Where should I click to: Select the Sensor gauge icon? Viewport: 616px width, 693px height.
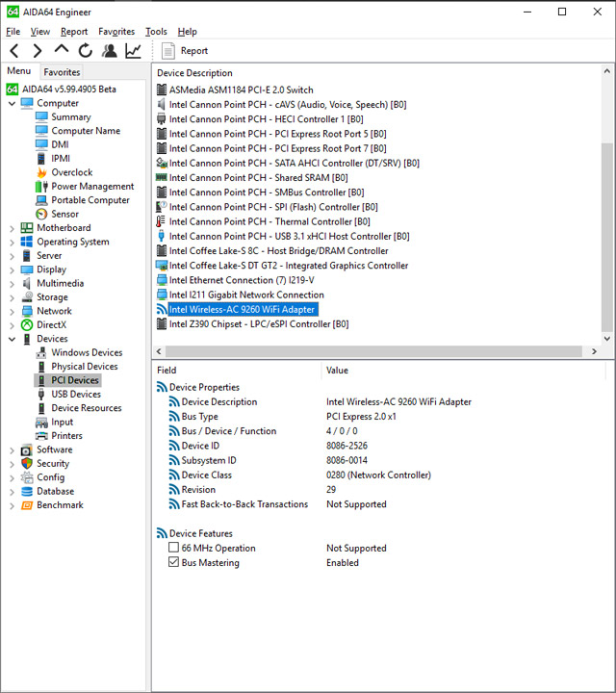(41, 214)
